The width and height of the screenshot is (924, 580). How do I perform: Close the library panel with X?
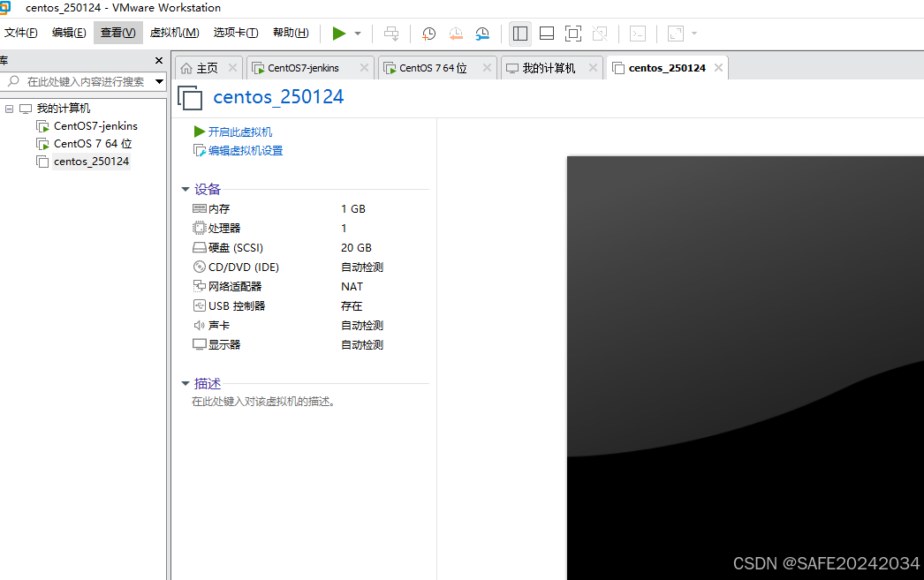158,61
